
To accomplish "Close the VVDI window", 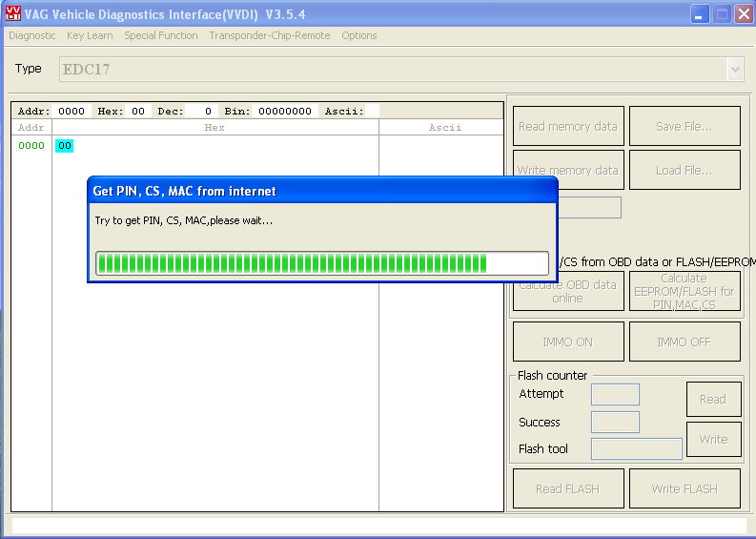I will pos(744,14).
